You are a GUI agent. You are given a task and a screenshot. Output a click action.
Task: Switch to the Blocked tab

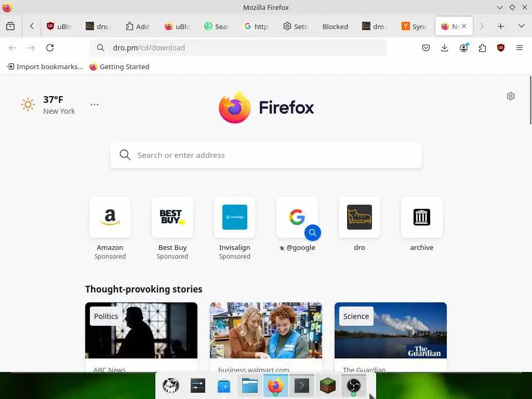click(x=335, y=26)
